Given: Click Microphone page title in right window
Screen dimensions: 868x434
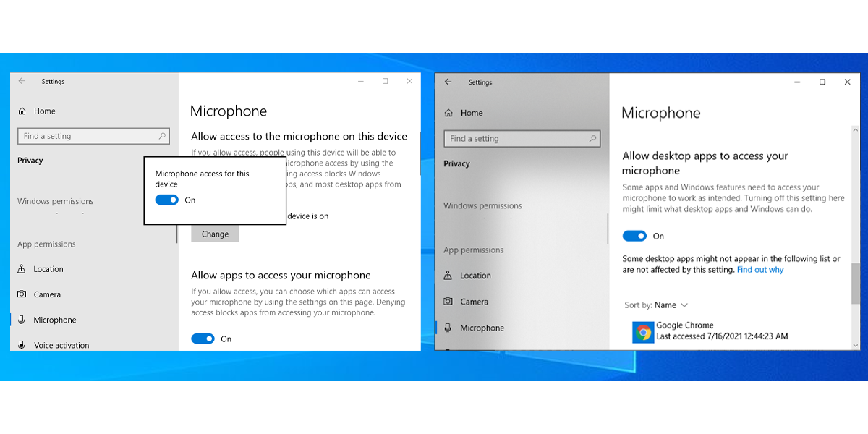Looking at the screenshot, I should [661, 114].
